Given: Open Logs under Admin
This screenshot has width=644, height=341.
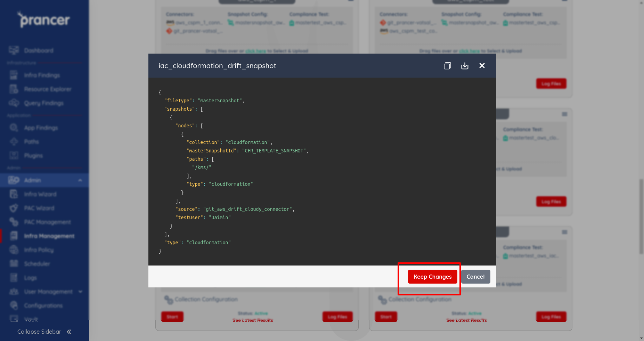Looking at the screenshot, I should 30,278.
